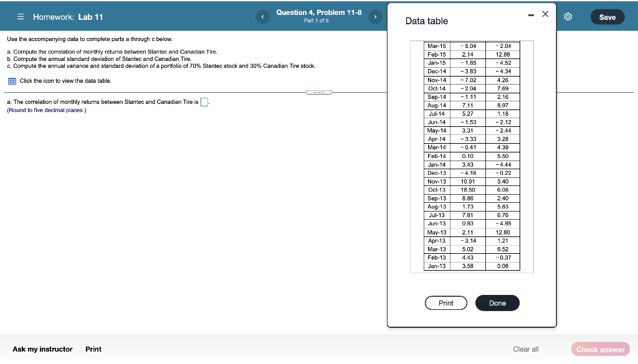Go to the next question arrow

click(375, 17)
